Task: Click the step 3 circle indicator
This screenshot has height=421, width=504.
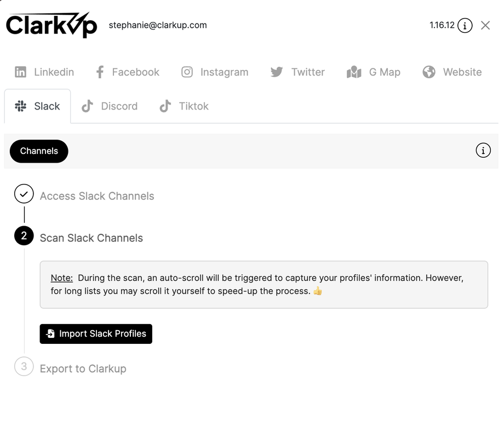Action: click(24, 366)
